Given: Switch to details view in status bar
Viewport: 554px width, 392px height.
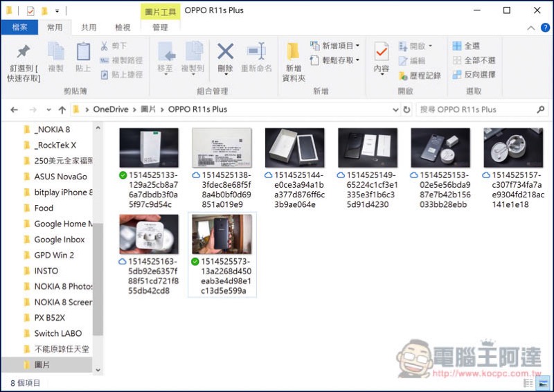Looking at the screenshot, I should [x=528, y=383].
